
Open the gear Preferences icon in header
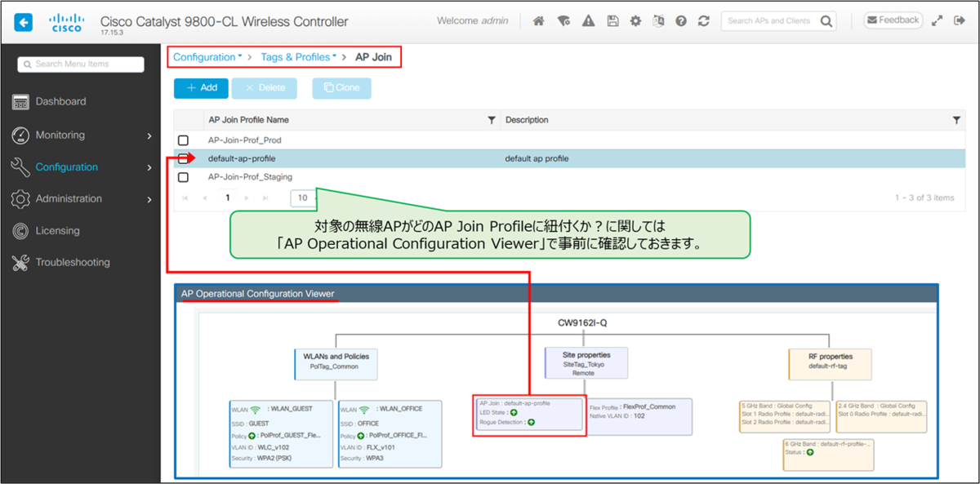point(635,21)
